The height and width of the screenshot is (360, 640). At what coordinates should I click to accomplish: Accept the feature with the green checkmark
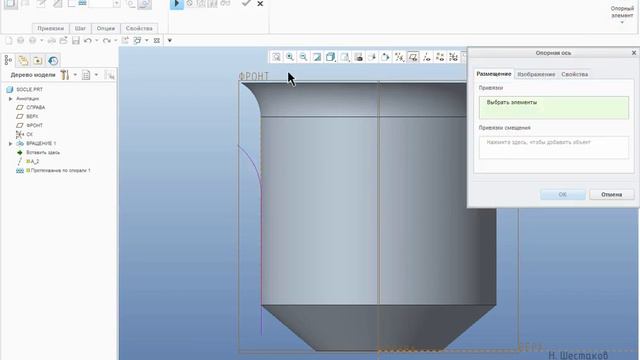(x=246, y=3)
